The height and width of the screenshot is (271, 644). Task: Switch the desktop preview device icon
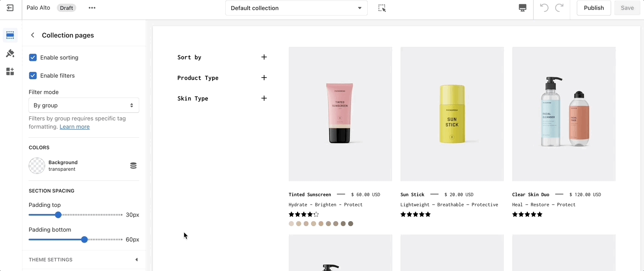click(522, 8)
